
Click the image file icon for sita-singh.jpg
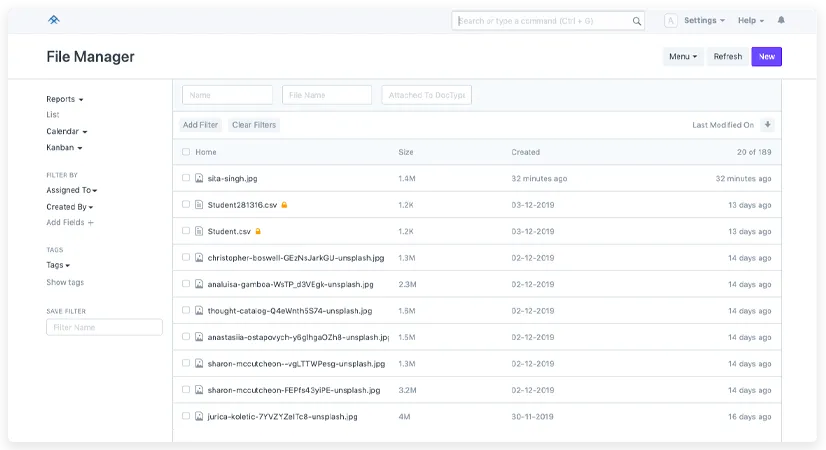(199, 178)
